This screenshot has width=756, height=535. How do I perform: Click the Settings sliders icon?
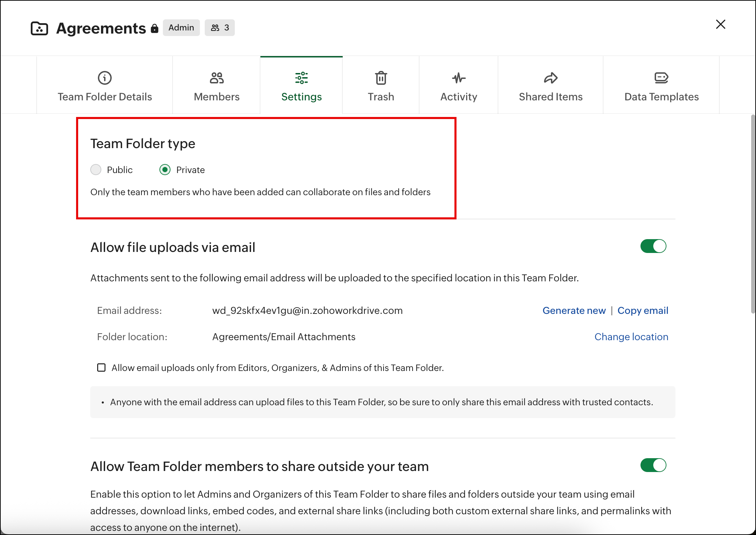[301, 78]
